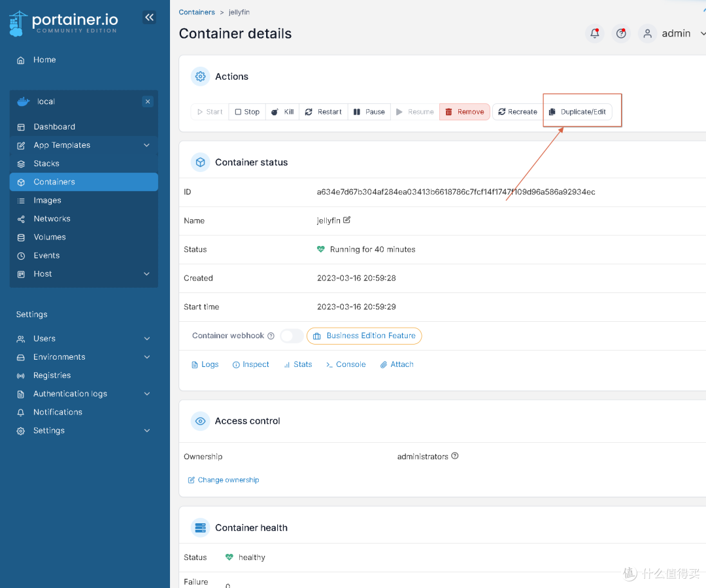Screen dimensions: 706x588
Task: Expand the Host menu section
Action: (146, 274)
